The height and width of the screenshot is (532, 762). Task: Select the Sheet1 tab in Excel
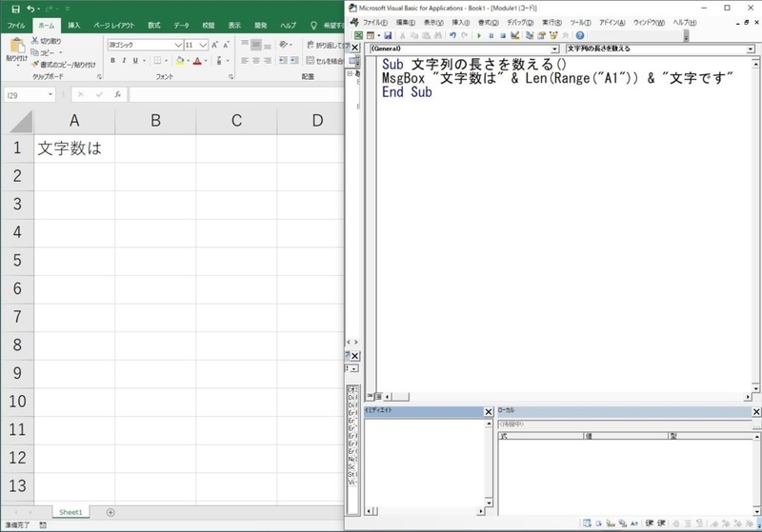coord(70,512)
